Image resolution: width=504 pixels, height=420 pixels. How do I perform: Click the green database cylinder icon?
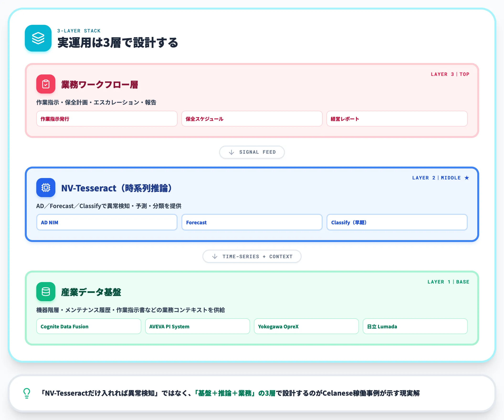(x=46, y=292)
